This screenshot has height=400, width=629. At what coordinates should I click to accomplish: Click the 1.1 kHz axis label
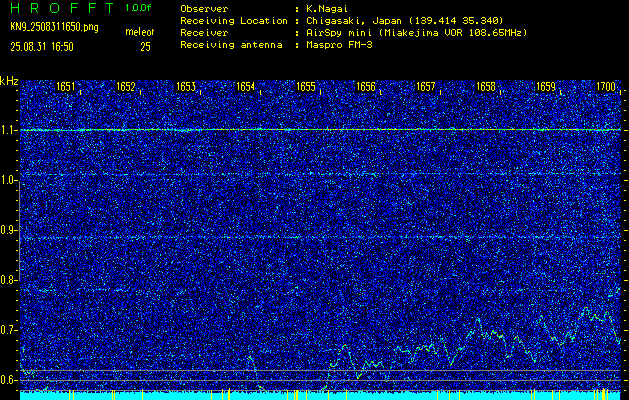[x=8, y=130]
